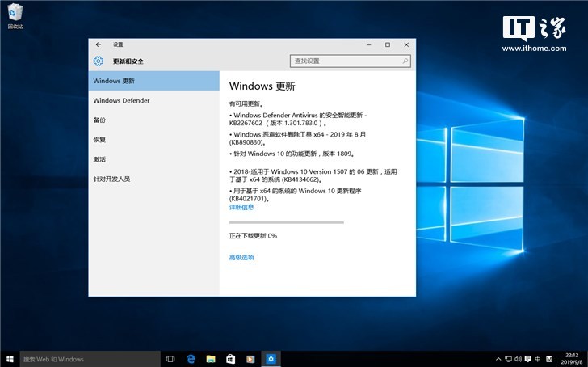Go to the 恢复 section

153,140
